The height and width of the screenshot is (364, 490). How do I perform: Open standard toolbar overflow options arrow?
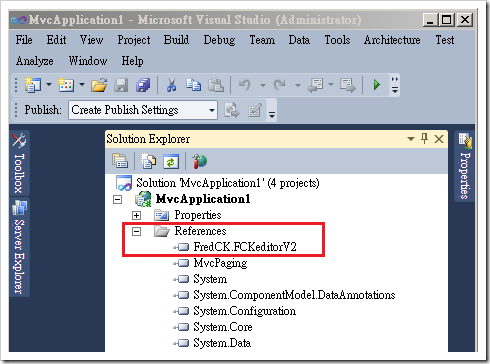tap(395, 85)
